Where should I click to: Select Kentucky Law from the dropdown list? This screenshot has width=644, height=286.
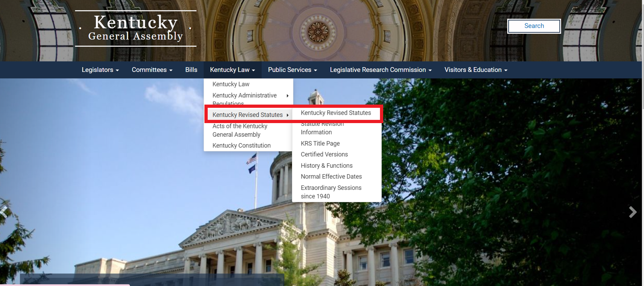click(231, 84)
